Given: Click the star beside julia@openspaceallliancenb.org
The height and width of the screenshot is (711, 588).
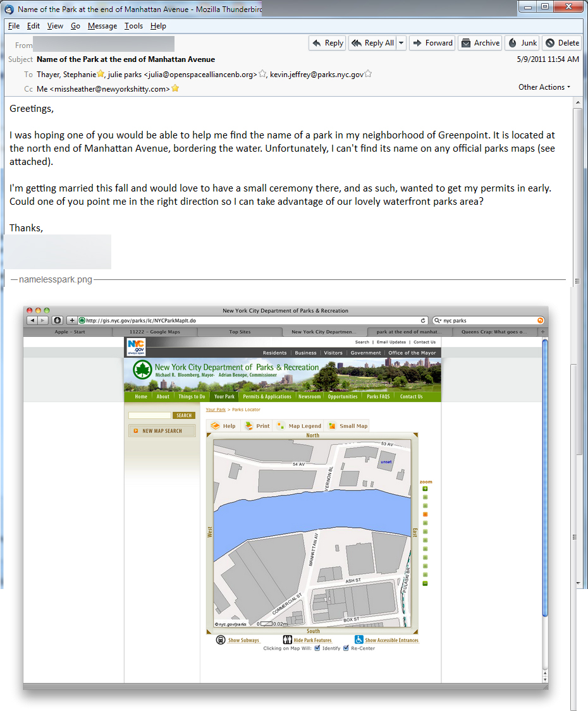Looking at the screenshot, I should [262, 74].
